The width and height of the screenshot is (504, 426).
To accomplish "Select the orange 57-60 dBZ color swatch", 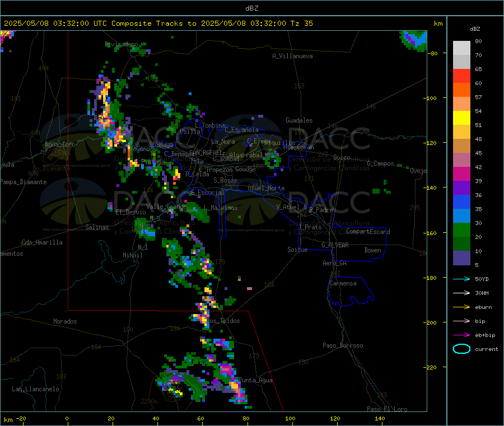I will point(461,90).
